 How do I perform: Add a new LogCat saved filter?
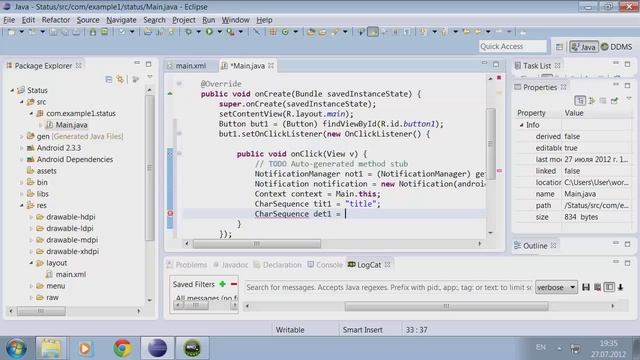tap(222, 284)
